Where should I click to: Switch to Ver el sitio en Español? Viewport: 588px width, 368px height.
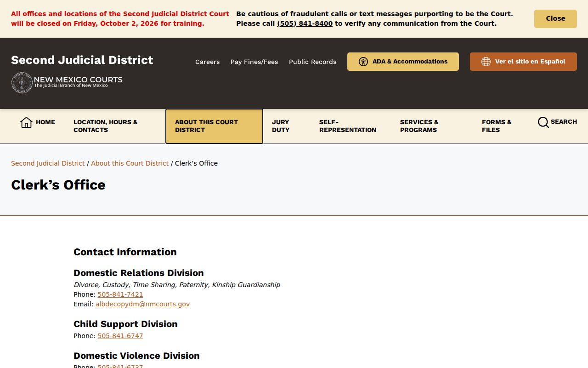click(523, 62)
